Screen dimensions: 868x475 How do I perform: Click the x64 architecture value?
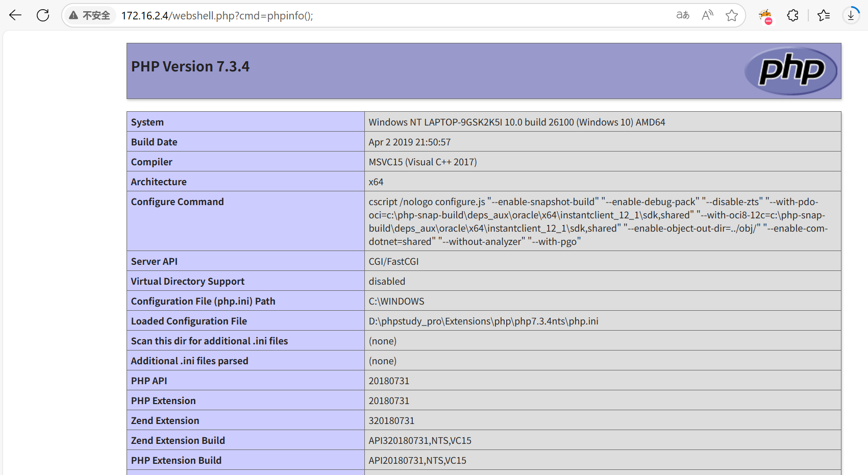click(376, 182)
